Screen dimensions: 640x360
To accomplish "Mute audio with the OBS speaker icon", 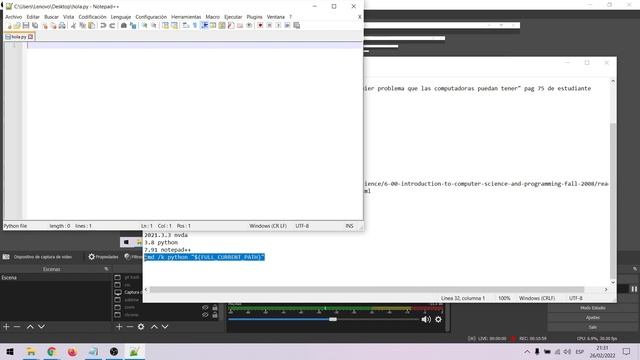I will click(426, 319).
